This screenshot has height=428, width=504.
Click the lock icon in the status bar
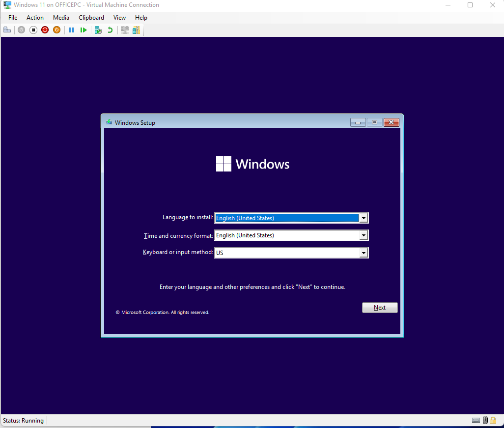point(493,420)
